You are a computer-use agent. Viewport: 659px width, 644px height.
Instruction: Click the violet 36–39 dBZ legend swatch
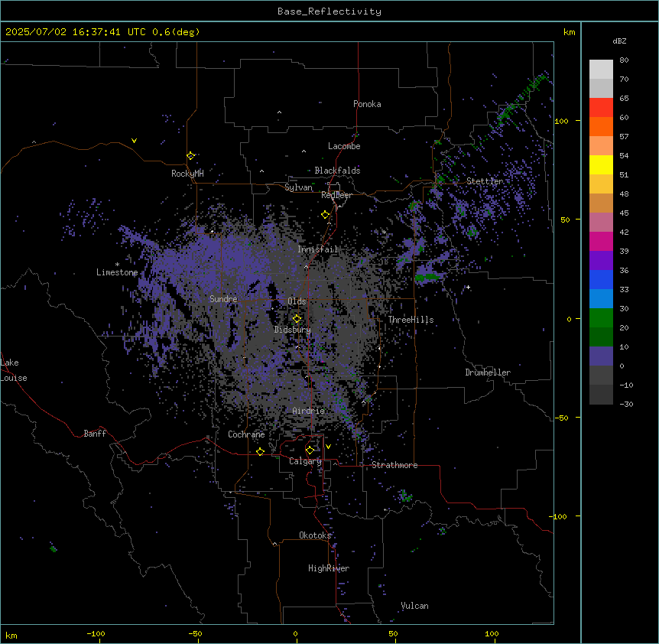tap(601, 261)
